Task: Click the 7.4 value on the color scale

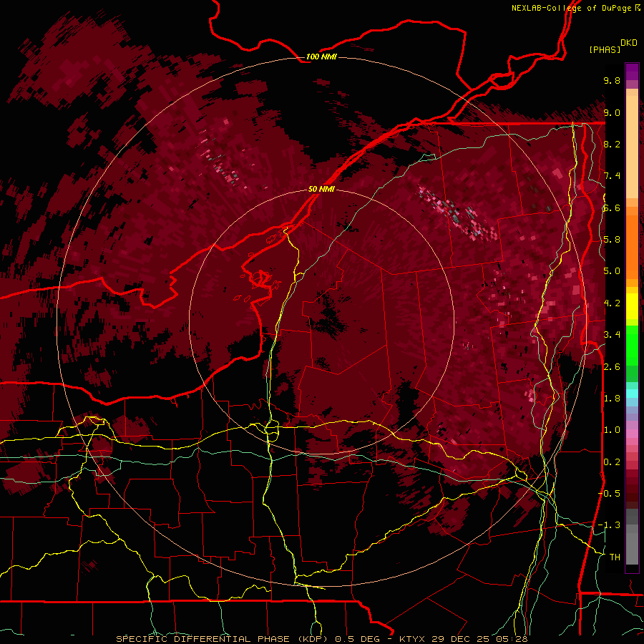Action: [612, 176]
